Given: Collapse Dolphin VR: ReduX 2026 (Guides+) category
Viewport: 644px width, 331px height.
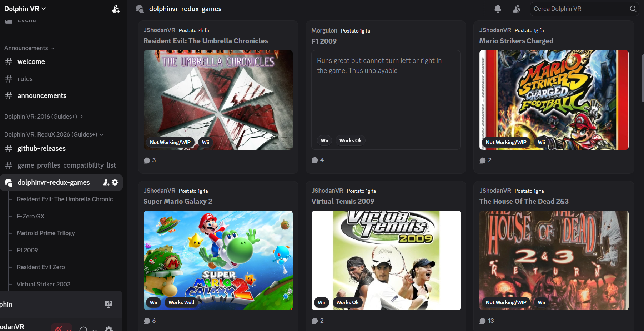Looking at the screenshot, I should tap(54, 134).
